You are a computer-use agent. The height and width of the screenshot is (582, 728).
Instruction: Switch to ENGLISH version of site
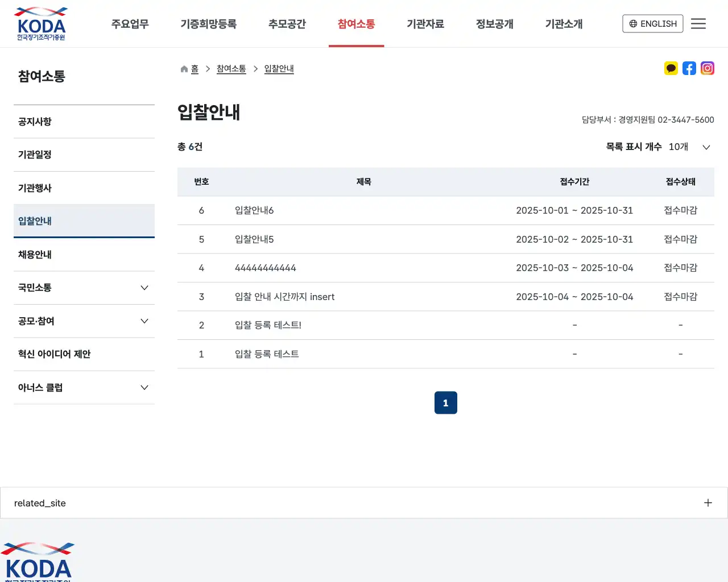tap(652, 23)
